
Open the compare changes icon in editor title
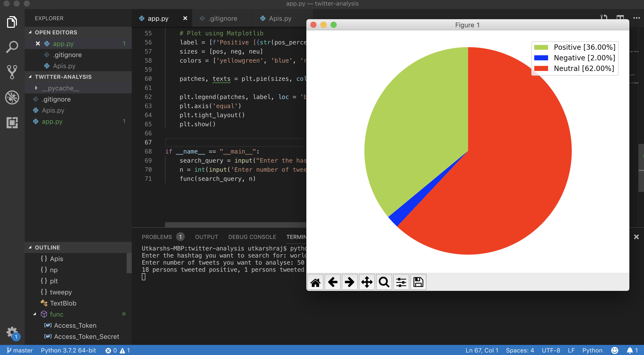[604, 17]
